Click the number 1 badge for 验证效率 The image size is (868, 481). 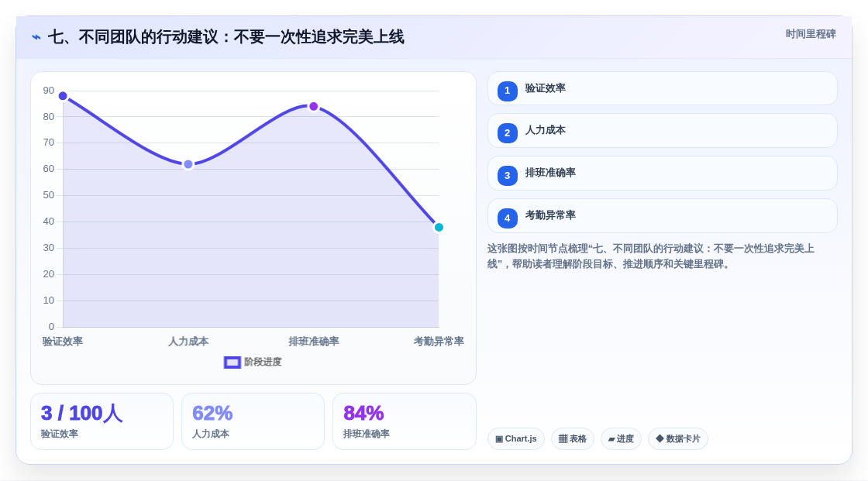(x=507, y=91)
